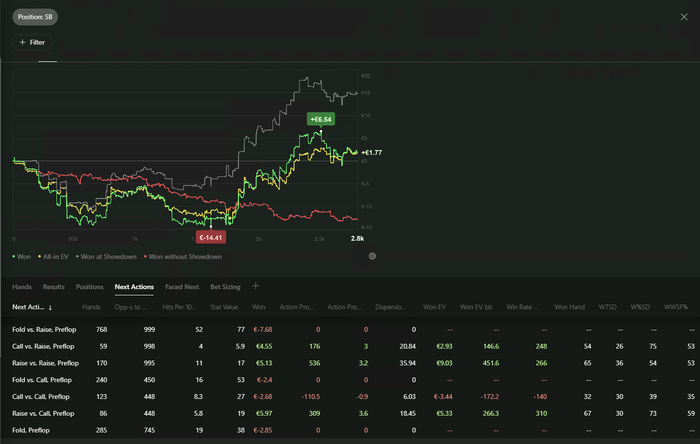
Task: Click the €-7.68 Won value
Action: click(262, 330)
